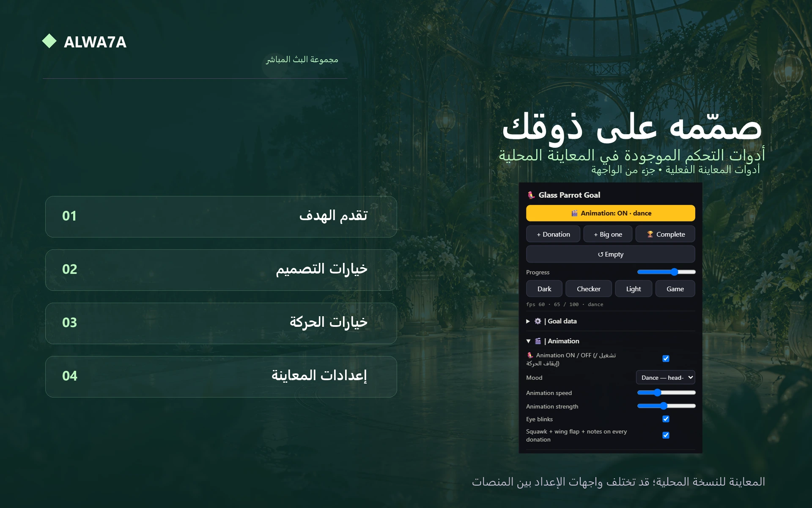Click the 'Glass Parrot Goal' panel title
The width and height of the screenshot is (812, 508).
pyautogui.click(x=569, y=195)
